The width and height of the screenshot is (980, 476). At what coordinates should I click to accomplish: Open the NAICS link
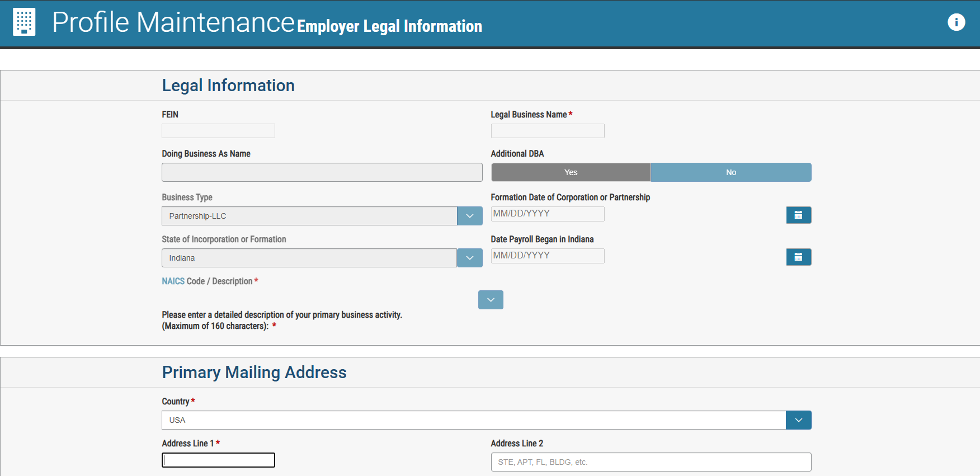pyautogui.click(x=173, y=281)
